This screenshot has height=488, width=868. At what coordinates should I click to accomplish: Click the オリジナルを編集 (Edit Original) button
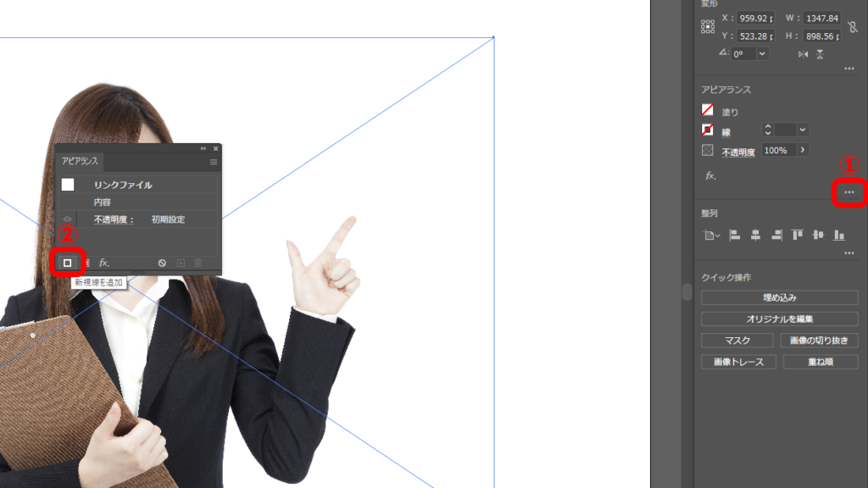coord(780,319)
